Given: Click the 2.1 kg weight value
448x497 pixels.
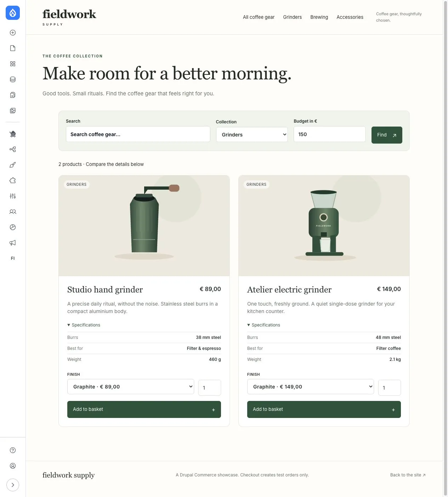Looking at the screenshot, I should pyautogui.click(x=395, y=359).
